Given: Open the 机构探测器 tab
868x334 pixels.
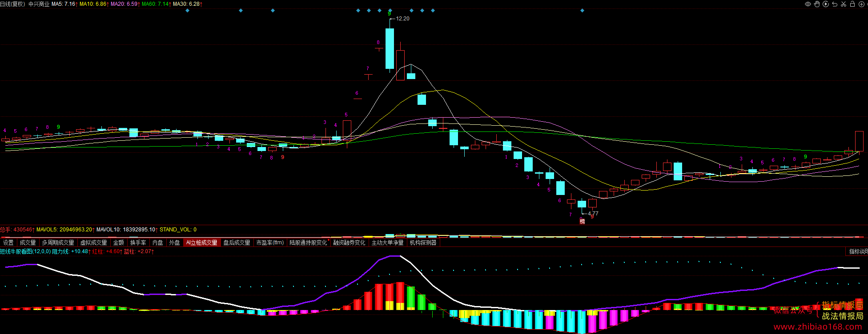Looking at the screenshot, I should click(423, 243).
